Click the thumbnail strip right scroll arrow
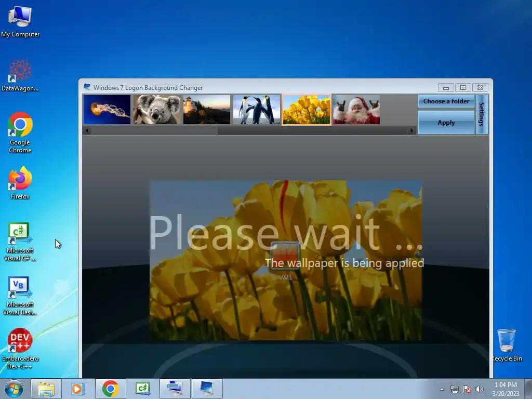The height and width of the screenshot is (399, 532). click(x=412, y=130)
